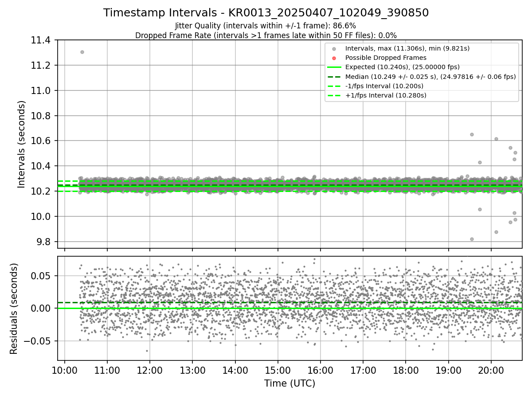Image resolution: width=532 pixels, height=399 pixels.
Task: Click the '13:00' x-axis tick label
Action: coord(192,370)
